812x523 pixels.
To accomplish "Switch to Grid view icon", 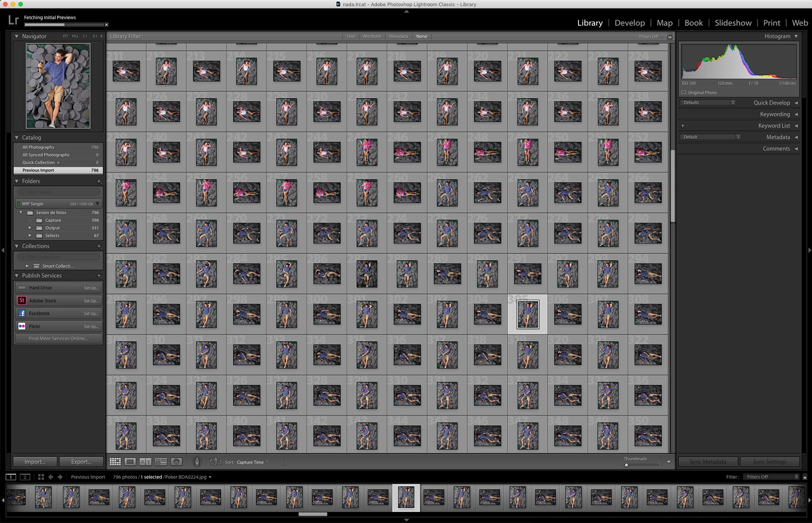I will pos(115,462).
